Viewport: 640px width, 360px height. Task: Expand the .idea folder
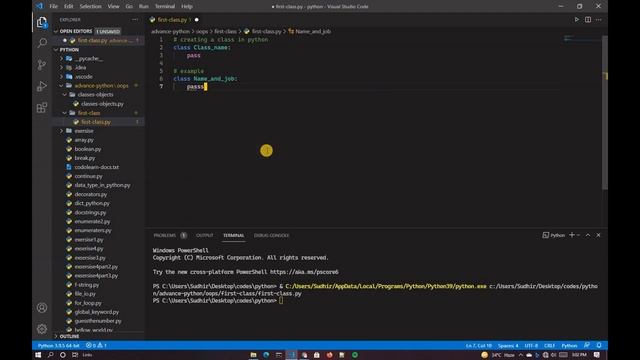tap(62, 68)
